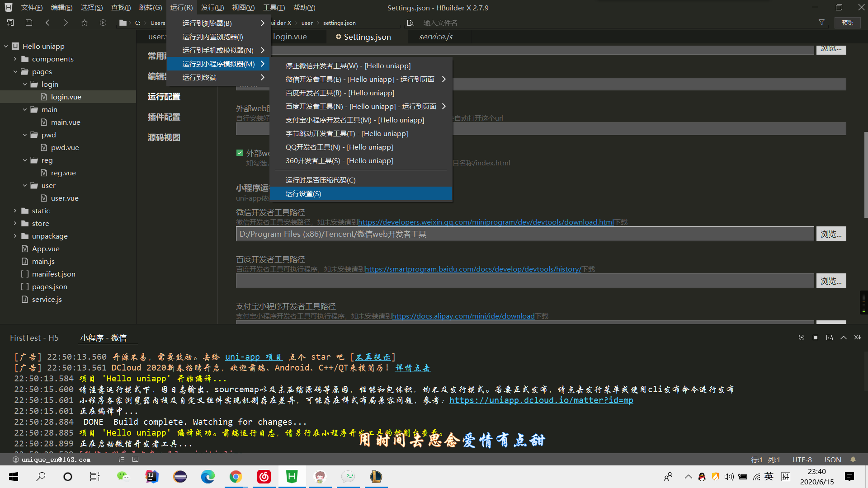The image size is (868, 488).
Task: Open the docs.alipay.com download link
Action: [463, 316]
